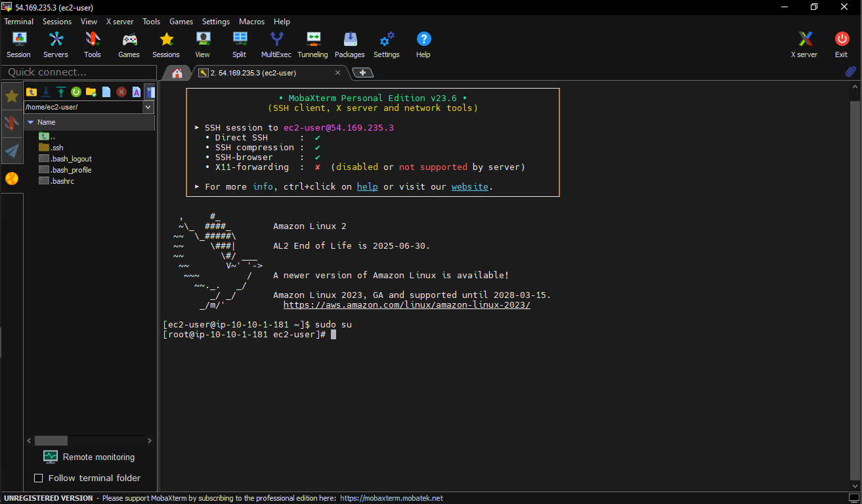This screenshot has width=862, height=504.
Task: Click the Remote monitoring button
Action: pyautogui.click(x=89, y=457)
